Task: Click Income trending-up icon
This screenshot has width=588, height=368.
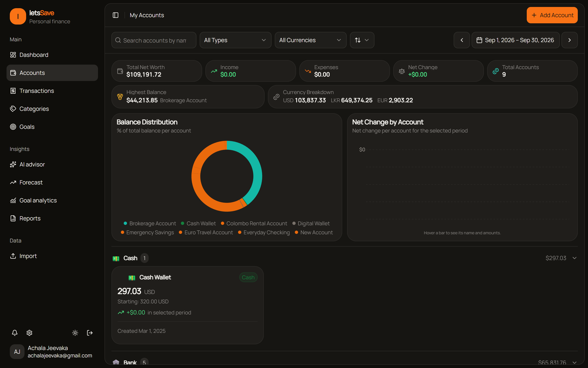Action: 214,71
